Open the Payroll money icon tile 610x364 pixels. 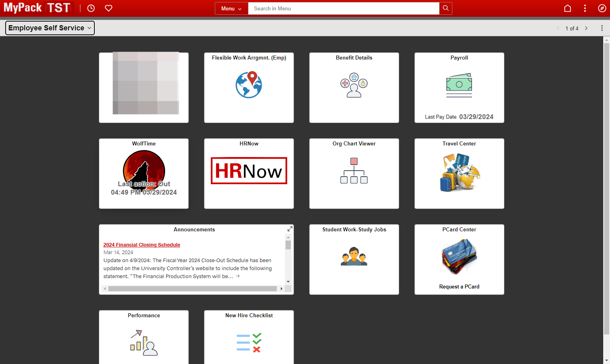[459, 85]
